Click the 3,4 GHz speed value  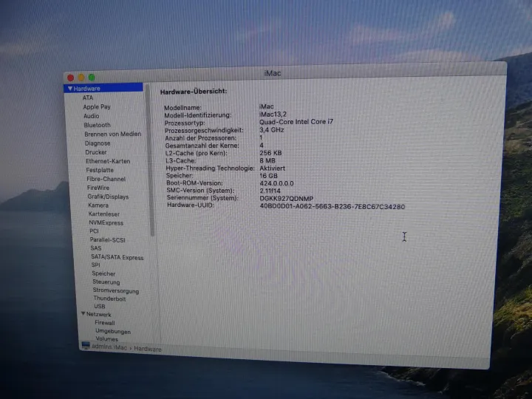(272, 130)
